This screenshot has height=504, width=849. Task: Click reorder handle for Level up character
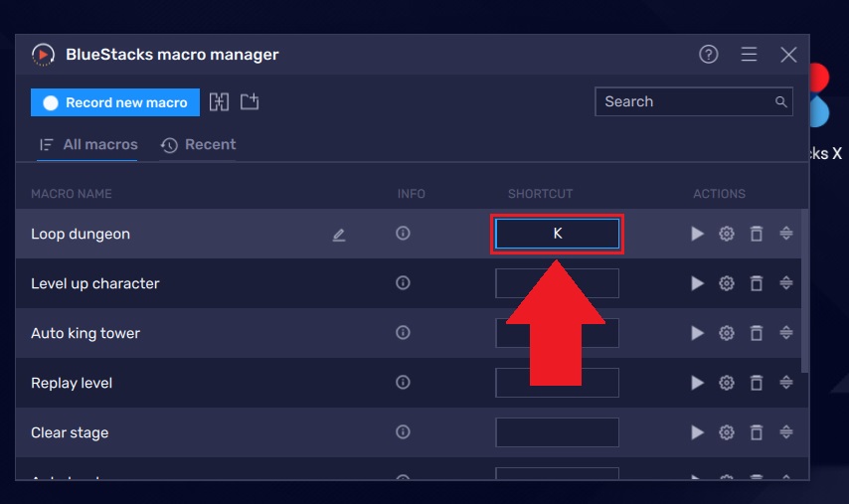[x=786, y=283]
